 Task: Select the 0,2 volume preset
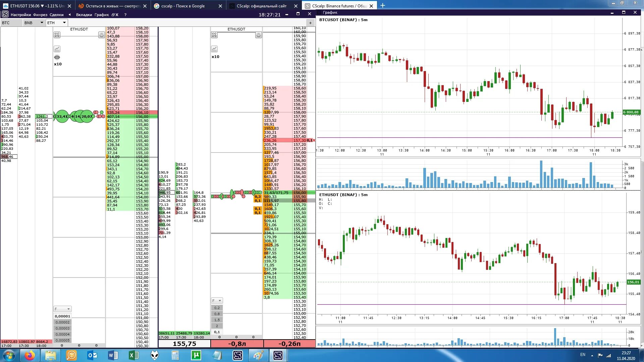point(217,308)
